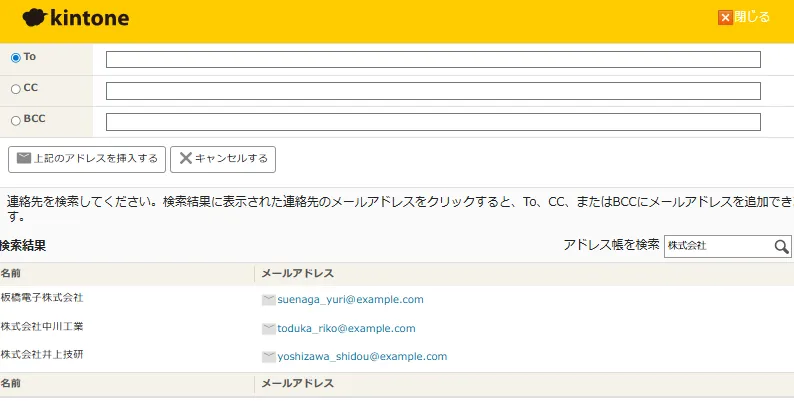The width and height of the screenshot is (794, 401).
Task: Focus the To address input field
Action: (x=433, y=59)
